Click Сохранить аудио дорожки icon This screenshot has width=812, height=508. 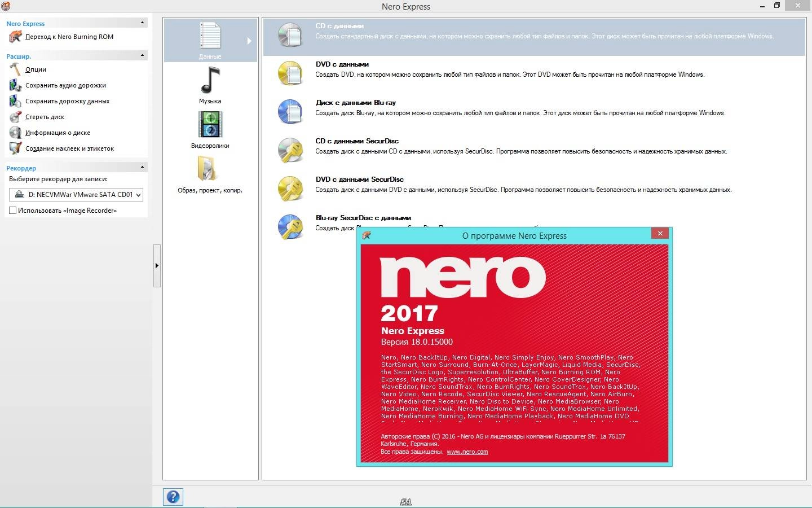15,85
